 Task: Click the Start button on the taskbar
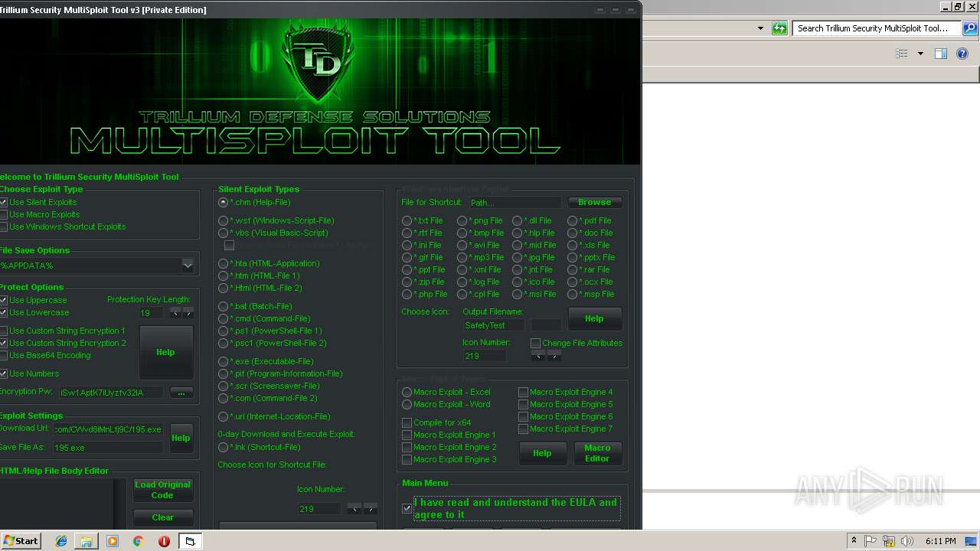pos(21,540)
